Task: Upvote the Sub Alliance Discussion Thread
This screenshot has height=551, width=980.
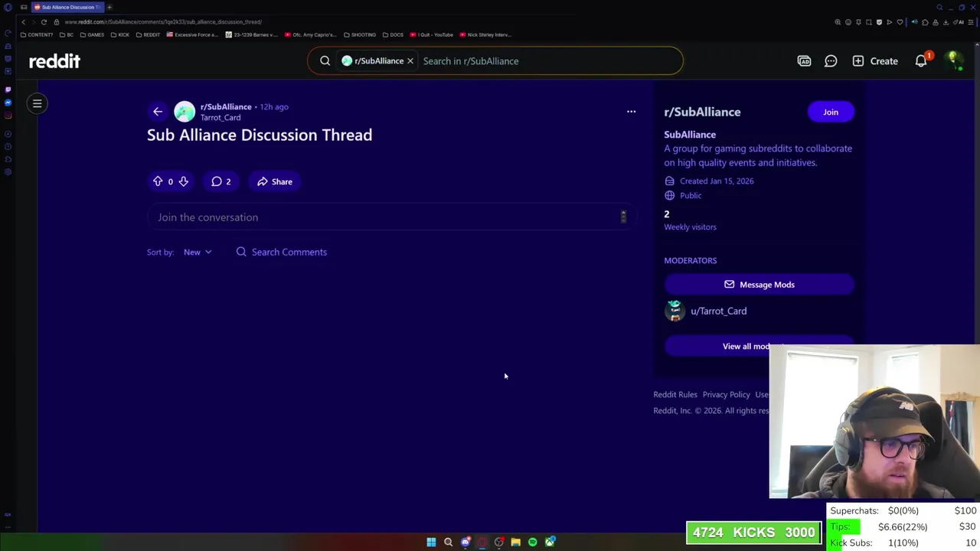Action: click(158, 181)
